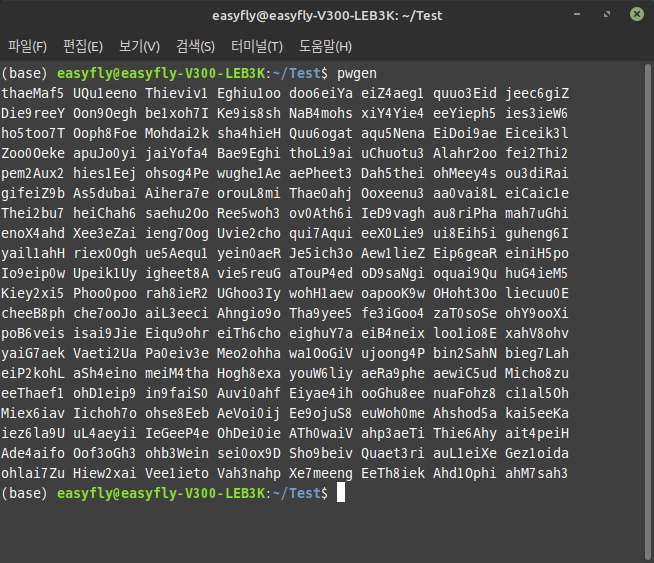654x563 pixels.
Task: Close the terminal window
Action: tap(637, 15)
